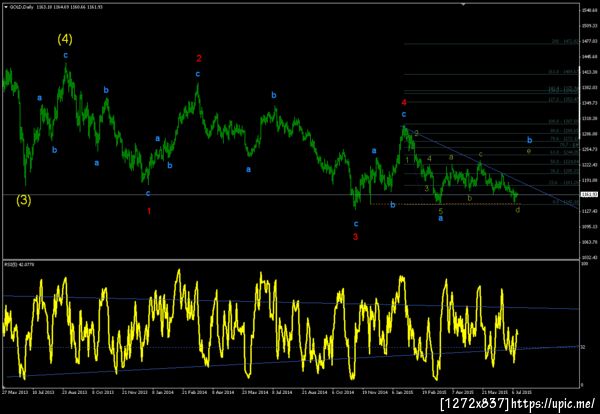This screenshot has height=414, width=600.
Task: Click the chart shift triangle marker on top edge
Action: click(x=463, y=4)
